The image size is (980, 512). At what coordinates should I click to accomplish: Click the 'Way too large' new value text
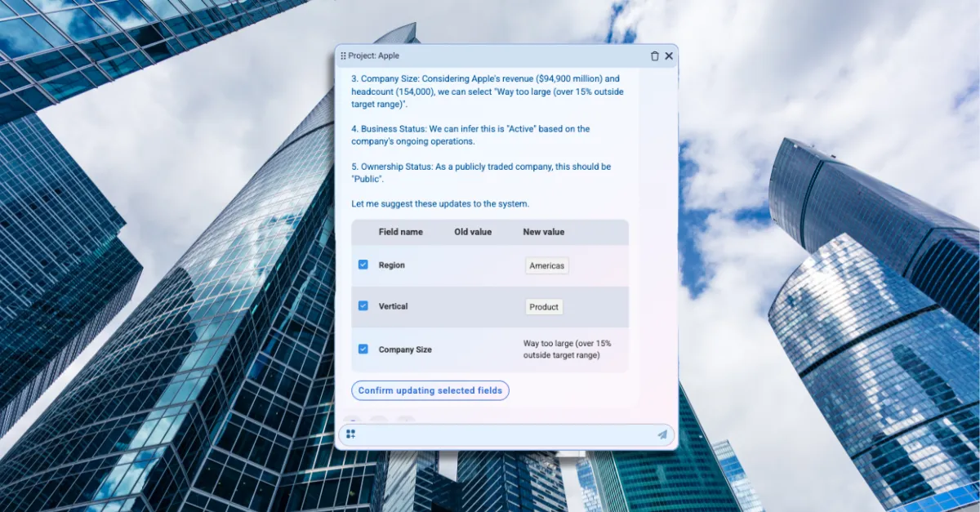[x=567, y=349]
